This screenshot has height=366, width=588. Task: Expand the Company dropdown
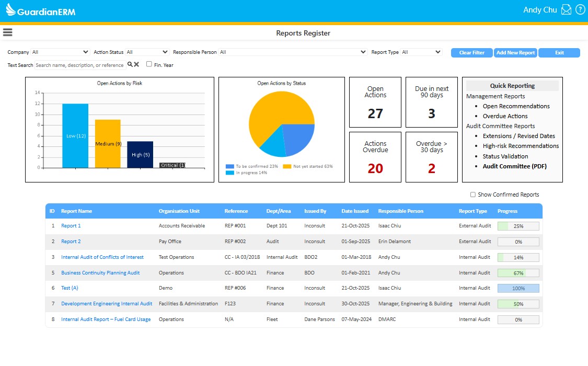coord(60,52)
